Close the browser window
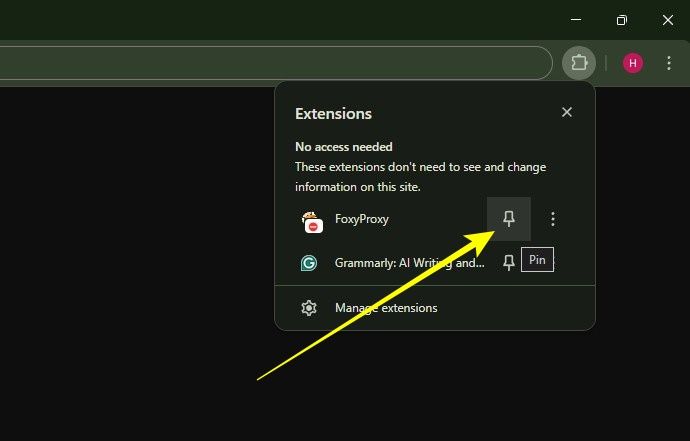The height and width of the screenshot is (441, 690). (668, 20)
